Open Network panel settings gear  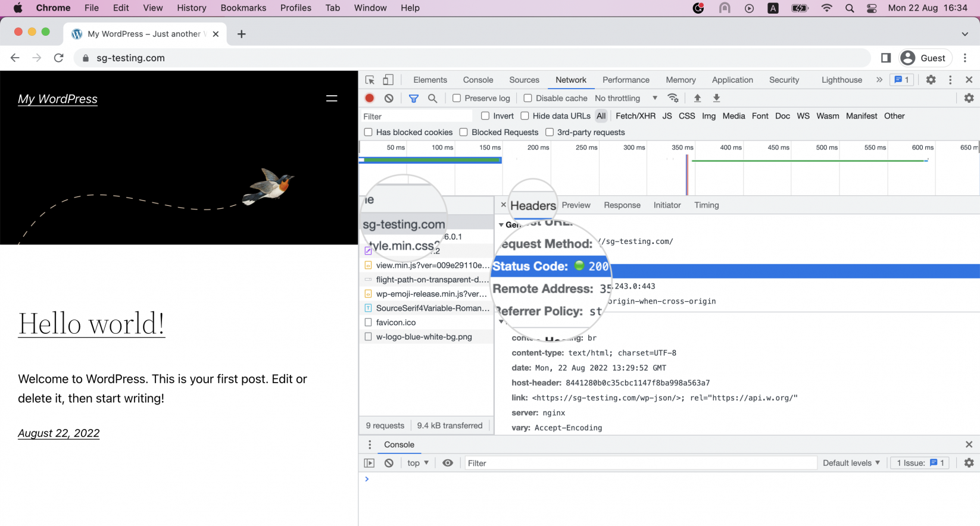point(969,98)
